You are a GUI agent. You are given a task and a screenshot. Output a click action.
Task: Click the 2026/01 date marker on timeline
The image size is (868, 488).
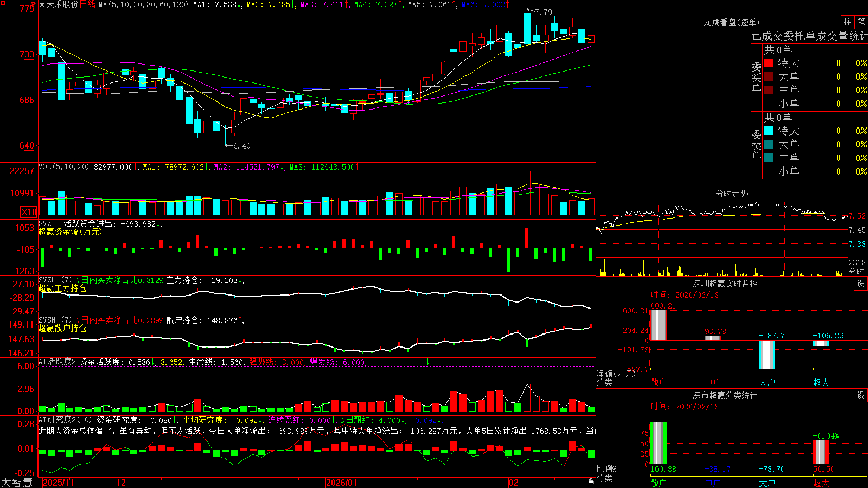[342, 483]
